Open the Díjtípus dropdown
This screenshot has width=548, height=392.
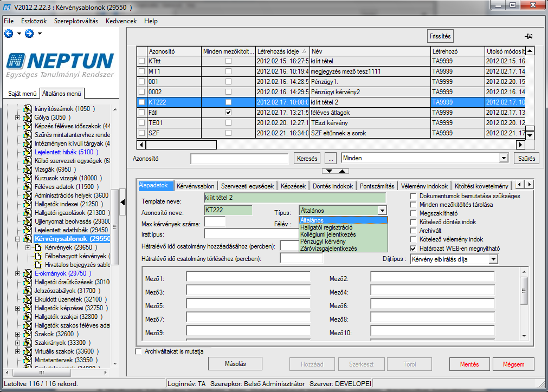[493, 259]
